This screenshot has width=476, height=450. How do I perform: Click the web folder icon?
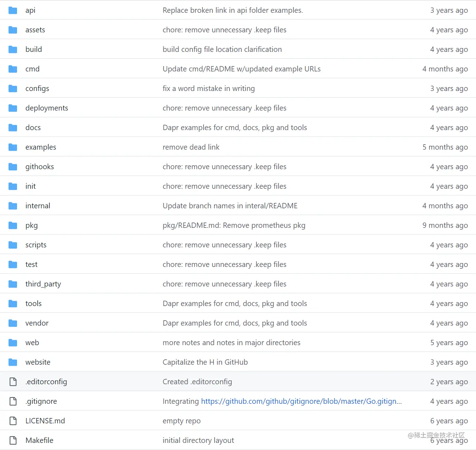click(13, 343)
